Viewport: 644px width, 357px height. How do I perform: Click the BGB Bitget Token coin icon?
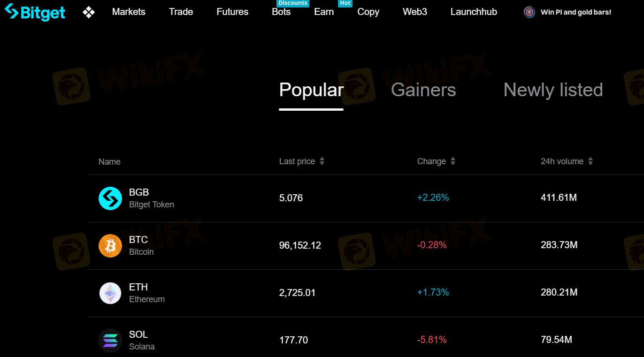(110, 198)
